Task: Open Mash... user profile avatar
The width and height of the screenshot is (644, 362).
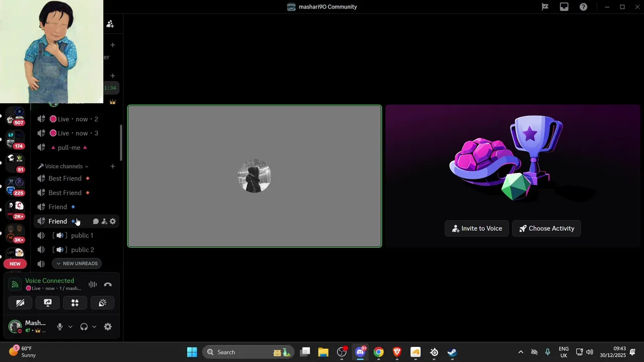Action: click(x=15, y=327)
